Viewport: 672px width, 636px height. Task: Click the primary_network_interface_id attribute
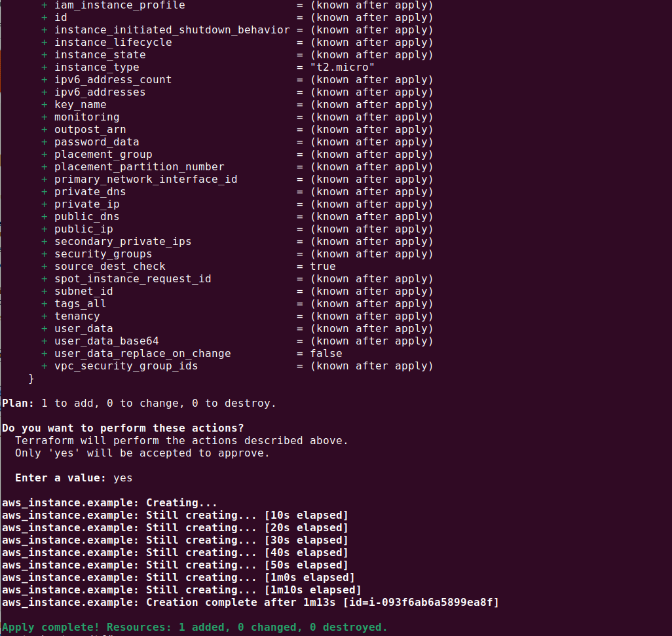[x=145, y=179]
